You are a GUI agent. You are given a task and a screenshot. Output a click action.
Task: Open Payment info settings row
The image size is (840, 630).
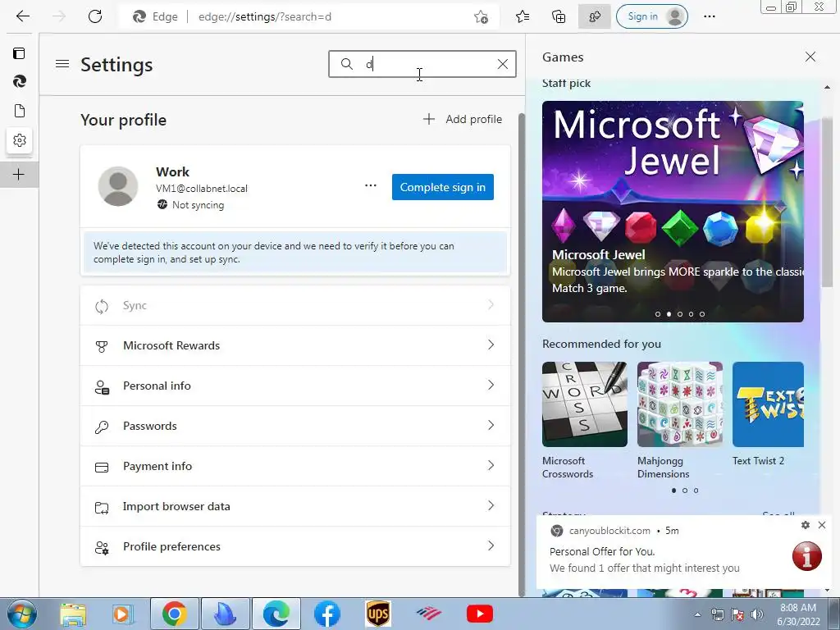[x=295, y=466]
